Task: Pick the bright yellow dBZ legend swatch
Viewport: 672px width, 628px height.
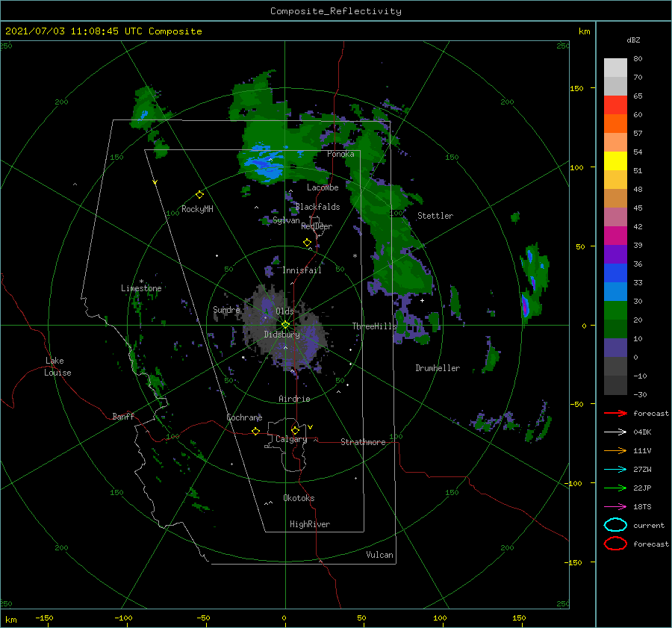Action: click(x=615, y=161)
